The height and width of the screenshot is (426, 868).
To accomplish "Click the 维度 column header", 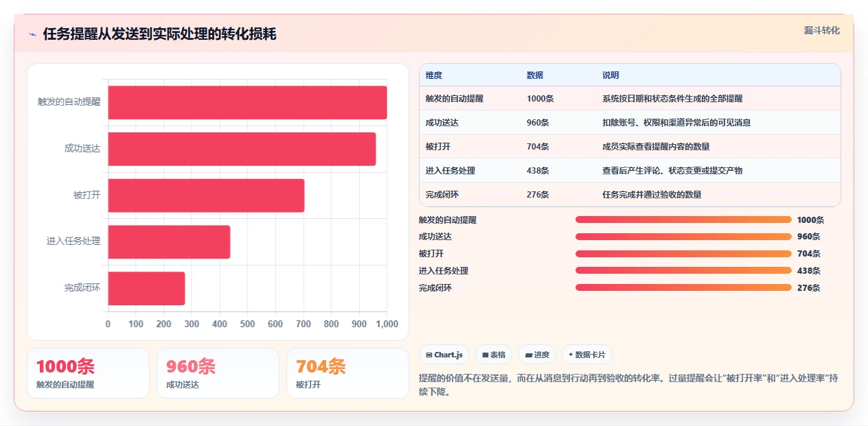I will (x=434, y=75).
